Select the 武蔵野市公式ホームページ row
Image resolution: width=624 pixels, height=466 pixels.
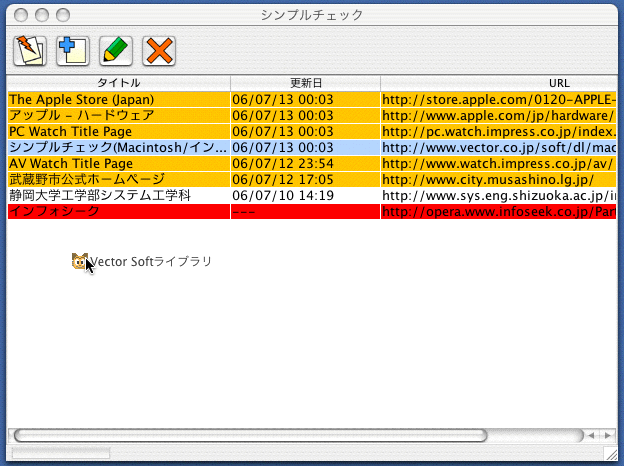click(x=312, y=179)
